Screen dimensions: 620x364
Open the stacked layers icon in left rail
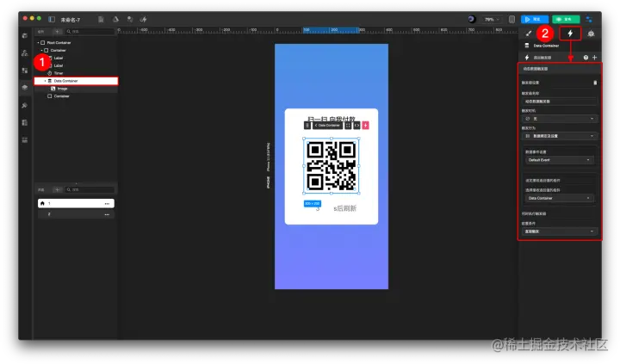(x=25, y=88)
